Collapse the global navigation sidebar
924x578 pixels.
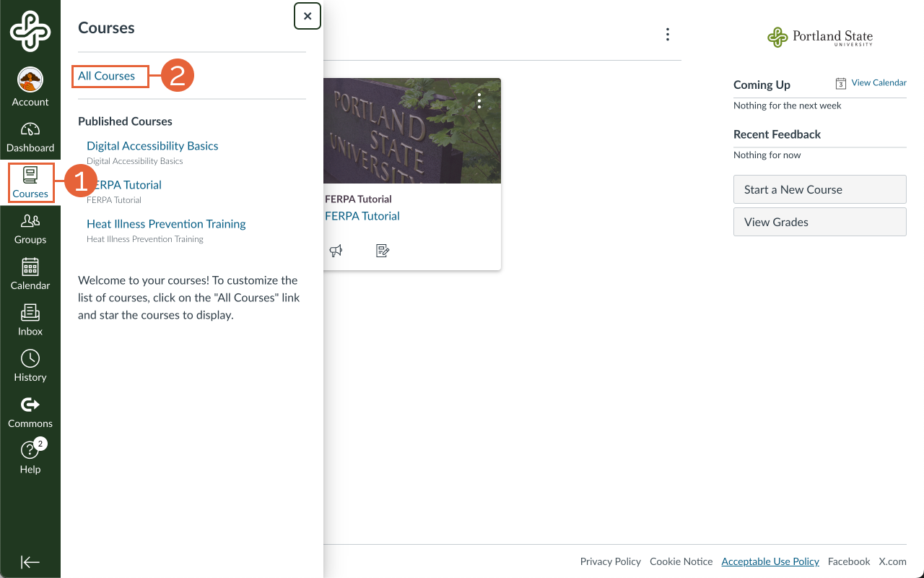point(30,562)
